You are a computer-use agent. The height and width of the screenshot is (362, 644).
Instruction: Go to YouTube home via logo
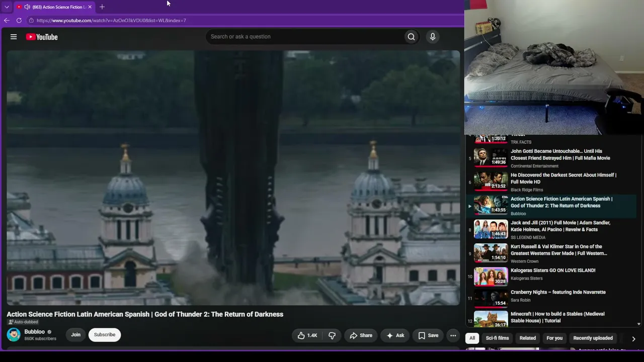(42, 37)
